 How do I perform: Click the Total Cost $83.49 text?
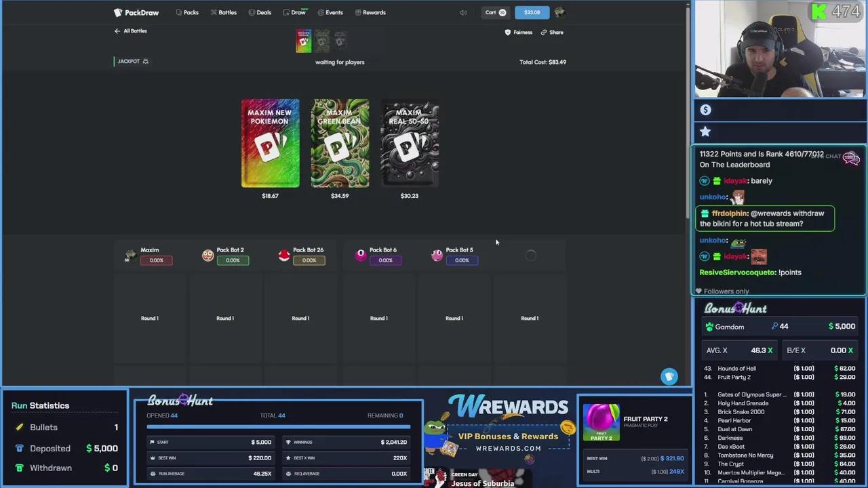click(x=542, y=62)
